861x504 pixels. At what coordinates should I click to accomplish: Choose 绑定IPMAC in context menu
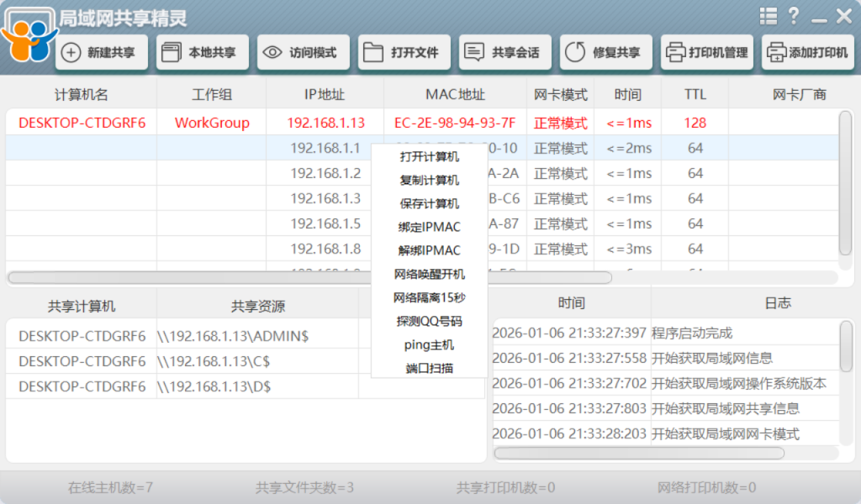click(429, 227)
